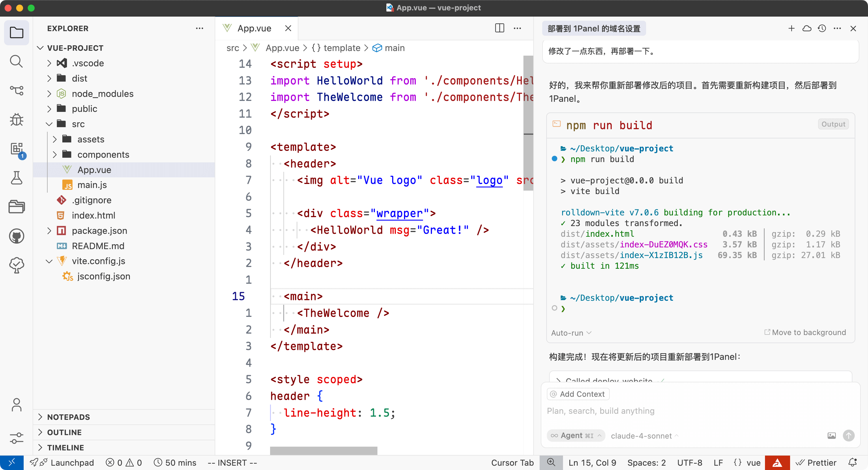Click Move to background link
The image size is (868, 470).
click(805, 332)
